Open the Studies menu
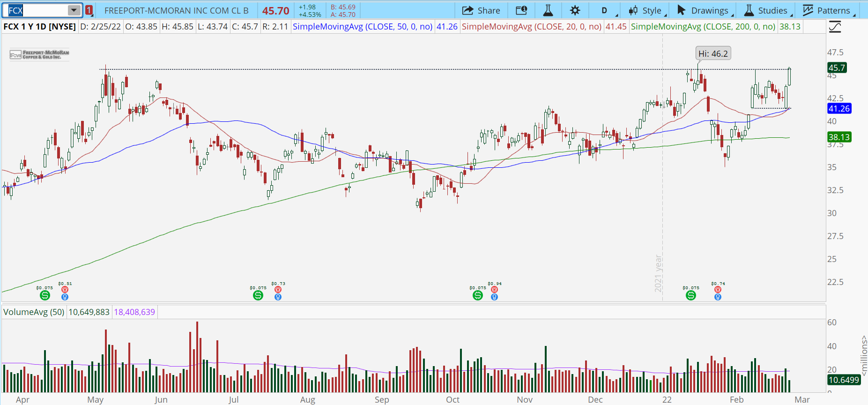 tap(768, 10)
